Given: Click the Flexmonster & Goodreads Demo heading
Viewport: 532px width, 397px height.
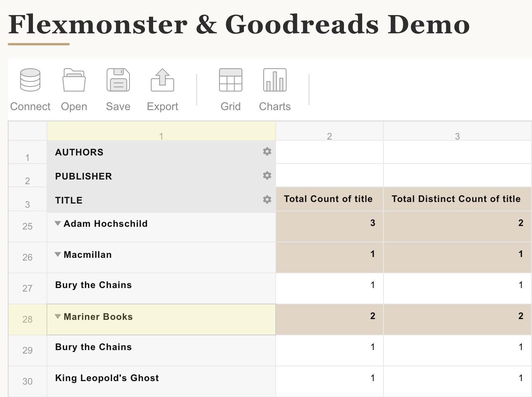Looking at the screenshot, I should pos(239,24).
